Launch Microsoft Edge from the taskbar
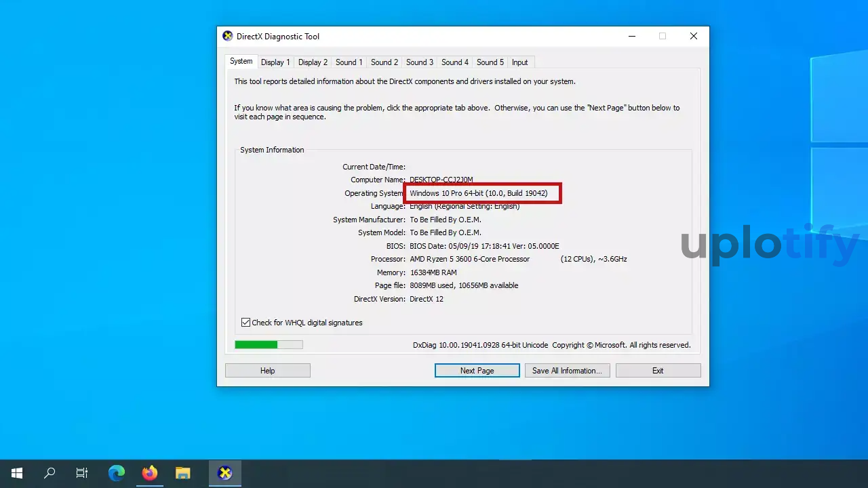 click(x=117, y=473)
